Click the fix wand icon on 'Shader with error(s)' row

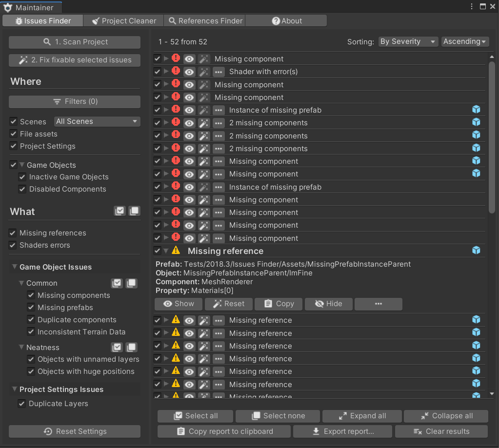(204, 72)
